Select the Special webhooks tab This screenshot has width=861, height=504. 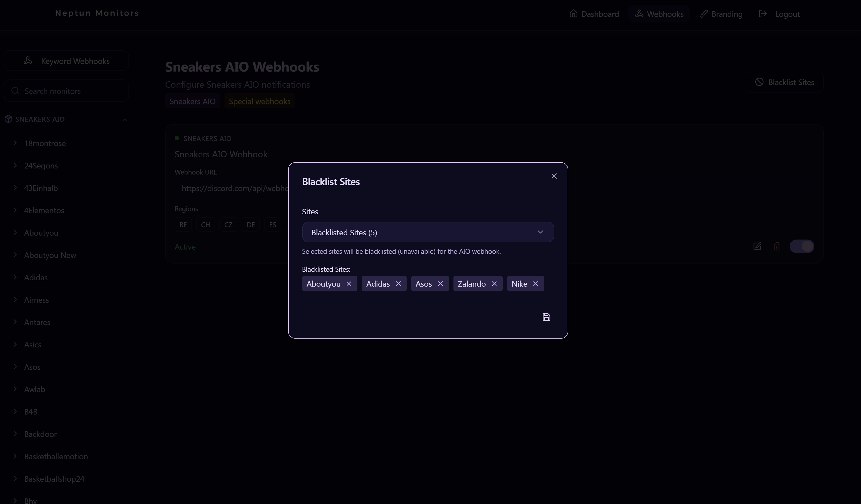tap(259, 101)
